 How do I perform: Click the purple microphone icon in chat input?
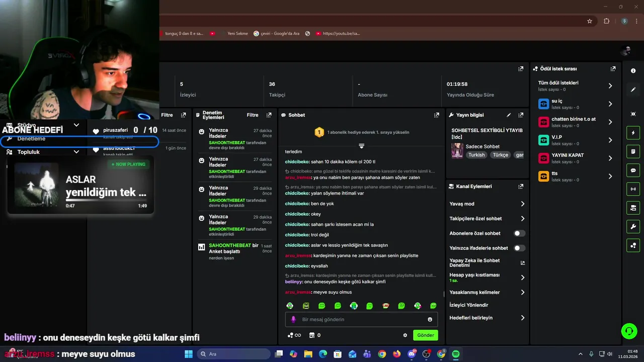pyautogui.click(x=294, y=319)
